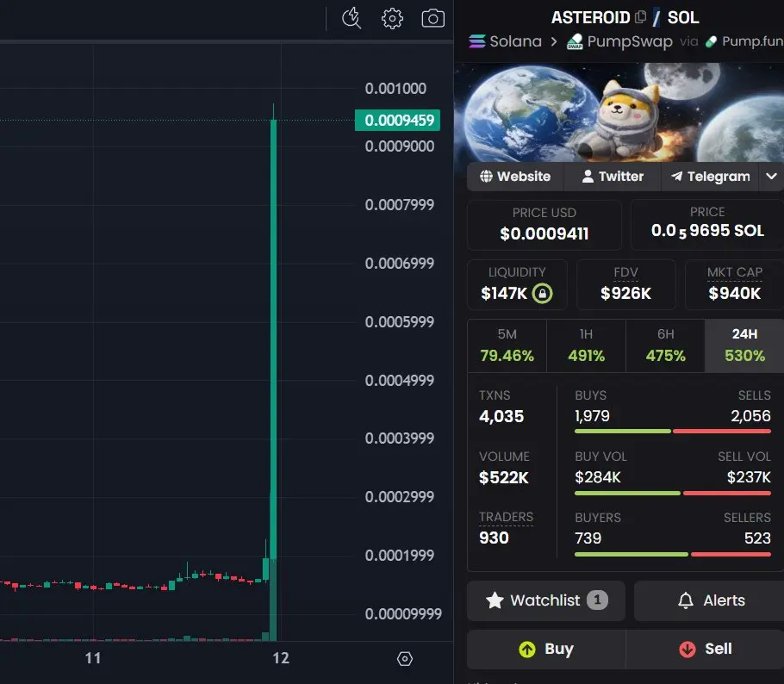784x684 pixels.
Task: Click the quick search lightning icon
Action: [x=352, y=18]
